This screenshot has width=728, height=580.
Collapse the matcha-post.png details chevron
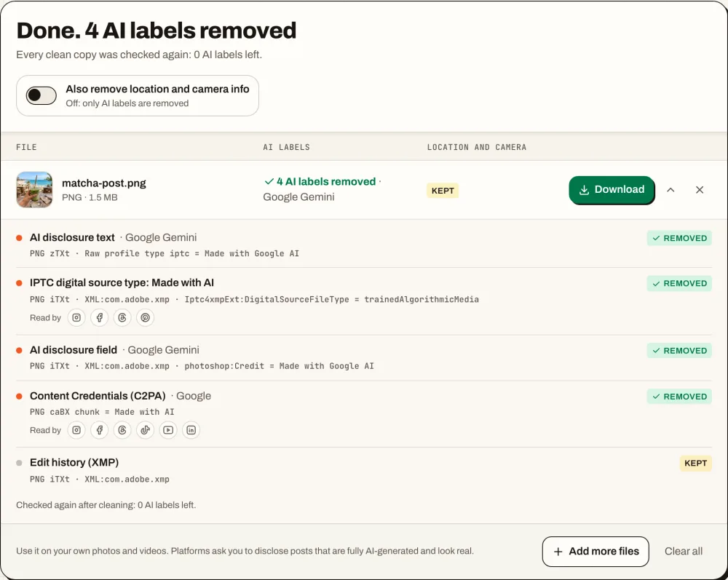pos(670,190)
